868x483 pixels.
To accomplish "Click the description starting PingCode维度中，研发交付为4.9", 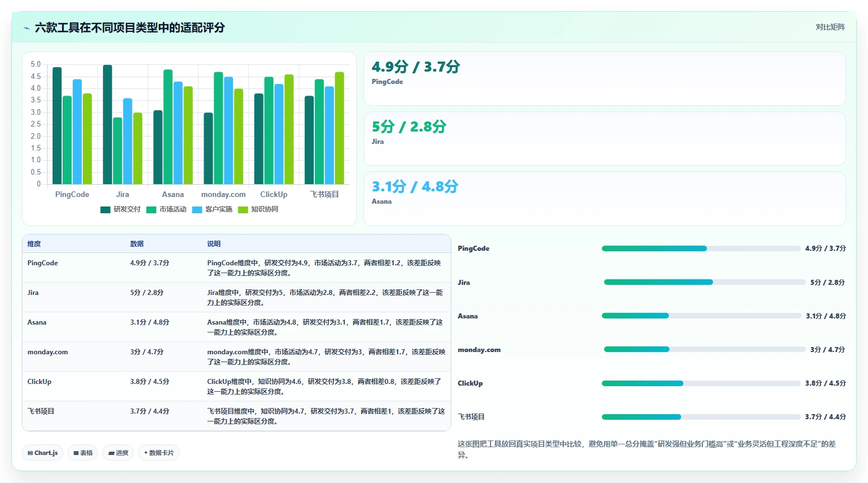I will pos(324,268).
